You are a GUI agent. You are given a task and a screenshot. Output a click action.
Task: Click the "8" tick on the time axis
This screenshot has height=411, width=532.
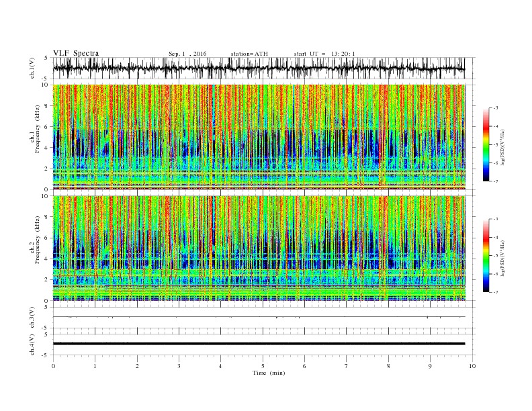(x=388, y=366)
